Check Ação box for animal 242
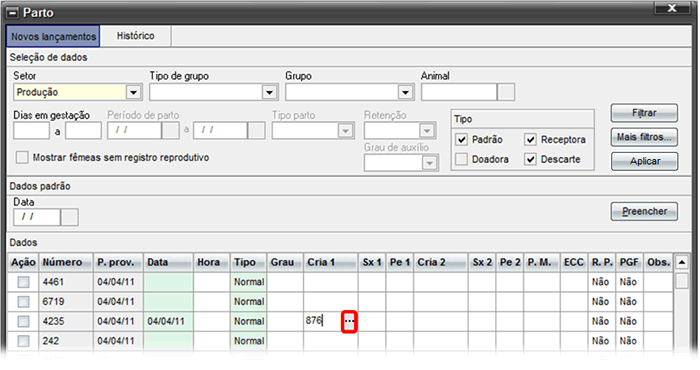Image resolution: width=700 pixels, height=370 pixels. [x=23, y=341]
